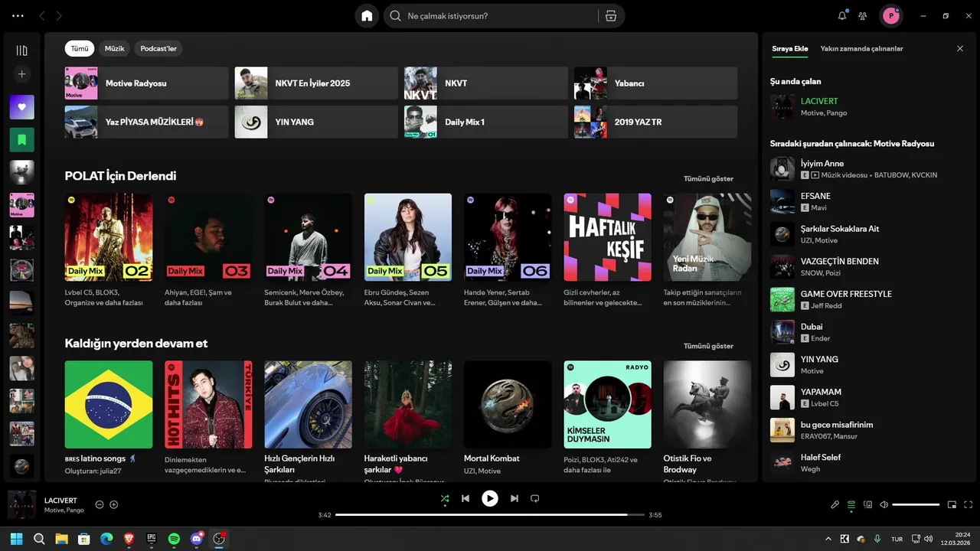This screenshot has width=980, height=551.
Task: Close the queue panel
Action: (x=960, y=48)
